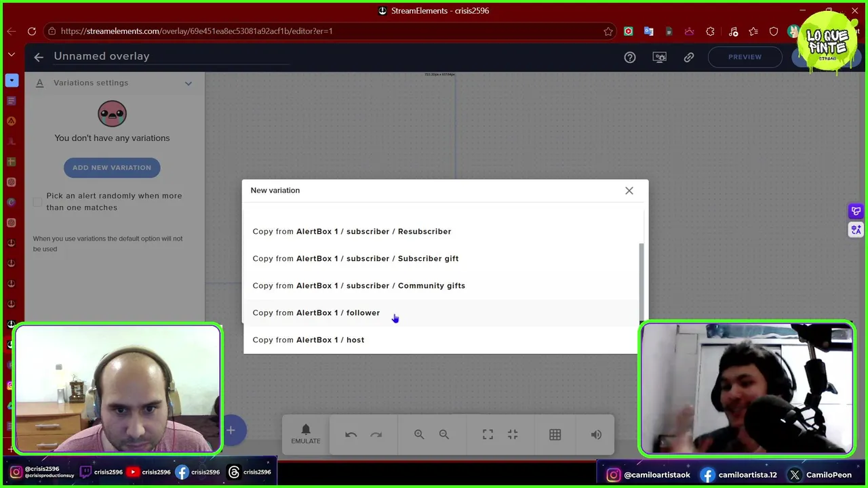Viewport: 868px width, 488px height.
Task: Redo the last editor action
Action: 376,434
